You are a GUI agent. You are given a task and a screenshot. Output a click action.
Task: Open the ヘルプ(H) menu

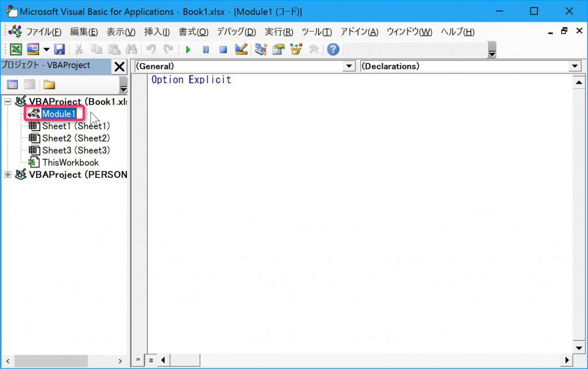point(458,32)
